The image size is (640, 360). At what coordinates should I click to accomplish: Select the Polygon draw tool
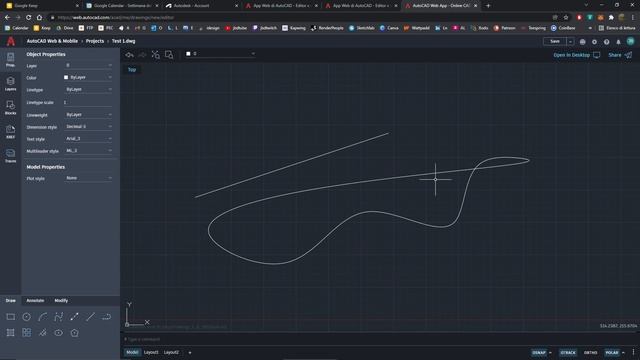74,333
